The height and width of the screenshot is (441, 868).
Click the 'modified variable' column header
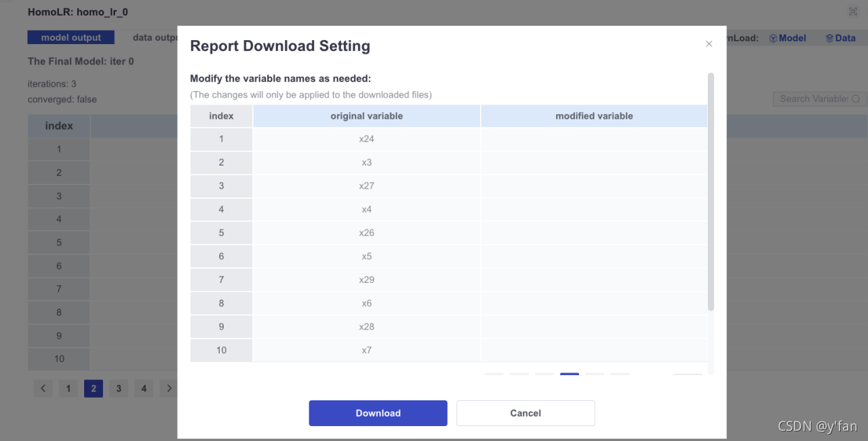(594, 116)
